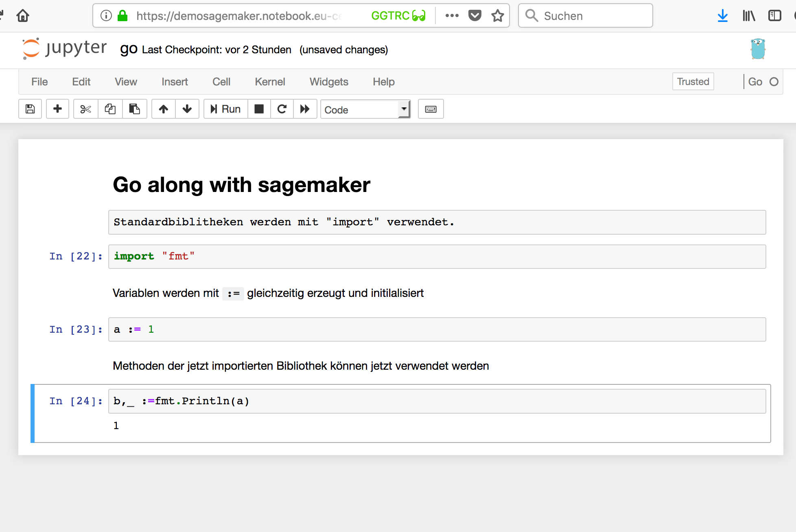
Task: Save and checkpoint the notebook
Action: (30, 109)
